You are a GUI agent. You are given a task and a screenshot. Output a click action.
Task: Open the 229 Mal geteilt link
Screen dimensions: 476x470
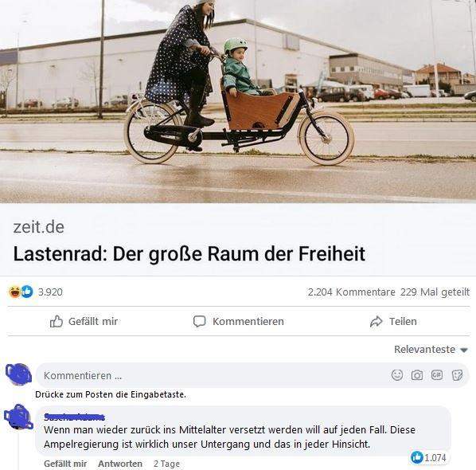[x=435, y=292]
